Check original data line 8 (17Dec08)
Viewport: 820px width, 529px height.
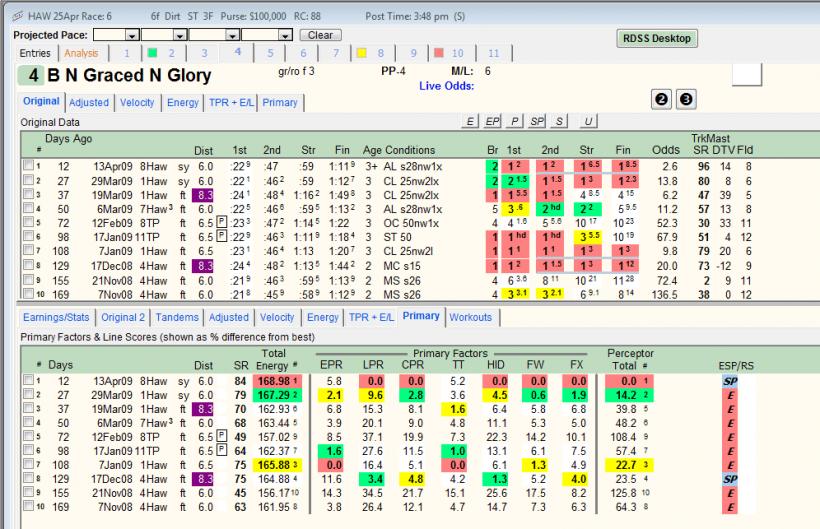point(28,265)
